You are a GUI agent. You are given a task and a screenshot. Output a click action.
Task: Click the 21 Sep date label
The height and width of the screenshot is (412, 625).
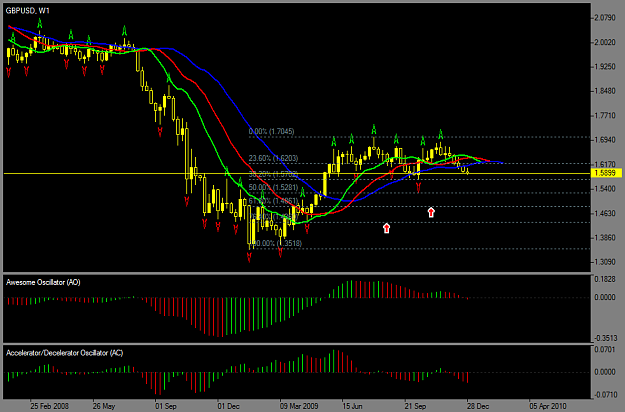pos(415,406)
